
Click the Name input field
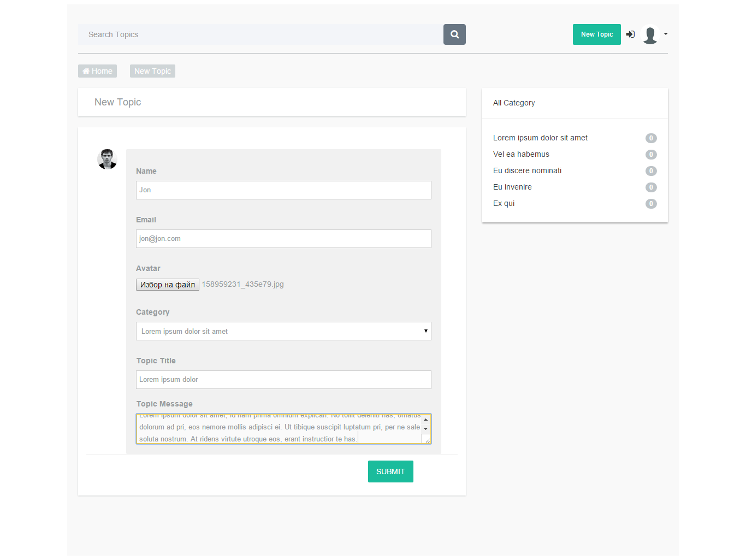point(283,190)
